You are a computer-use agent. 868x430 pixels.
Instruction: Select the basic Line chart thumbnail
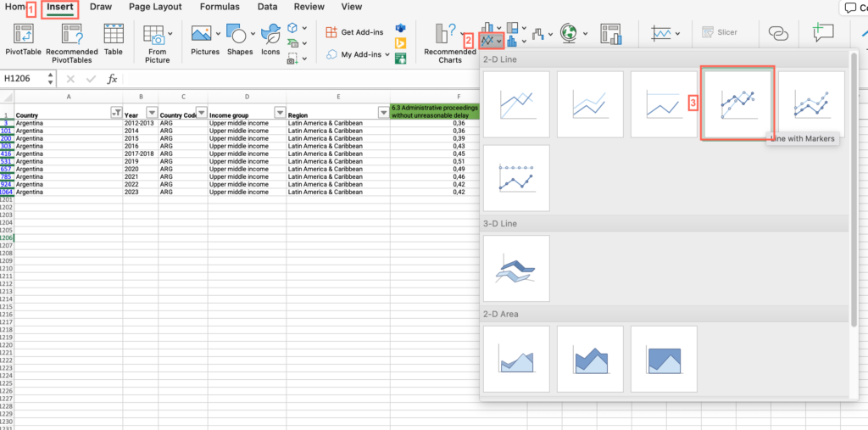pyautogui.click(x=516, y=104)
